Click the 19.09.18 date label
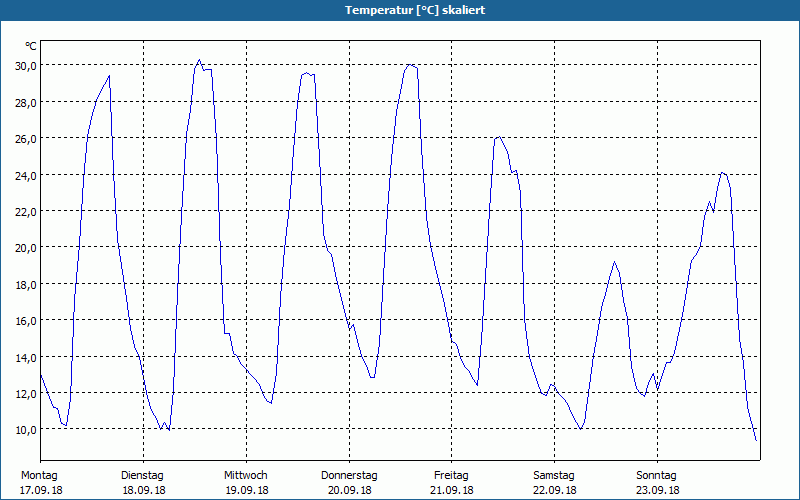This screenshot has height=500, width=800. click(x=247, y=490)
